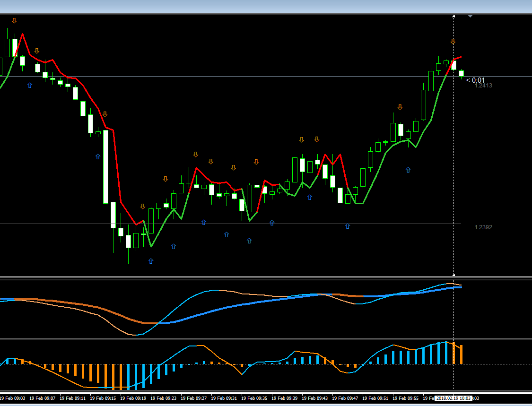Viewport: 532px width, 406px height.
Task: Click the 19 Feb 09:23 time label
Action: click(164, 398)
